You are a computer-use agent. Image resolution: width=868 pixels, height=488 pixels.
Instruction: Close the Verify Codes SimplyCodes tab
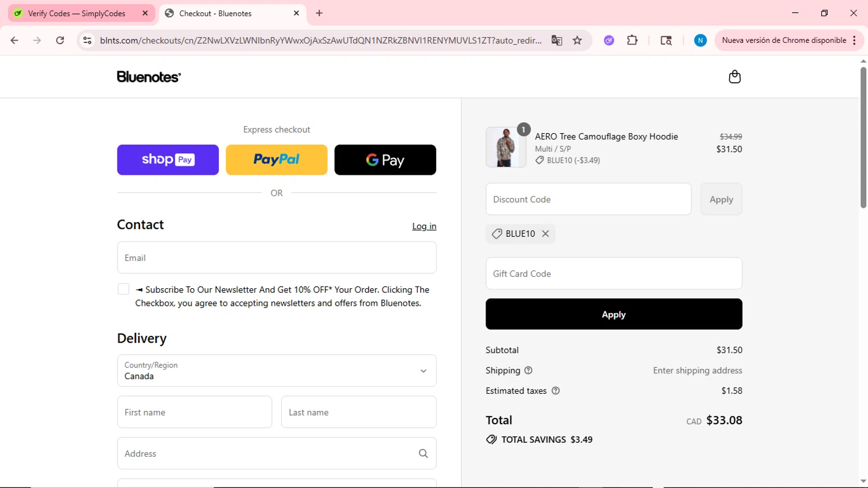(x=145, y=13)
